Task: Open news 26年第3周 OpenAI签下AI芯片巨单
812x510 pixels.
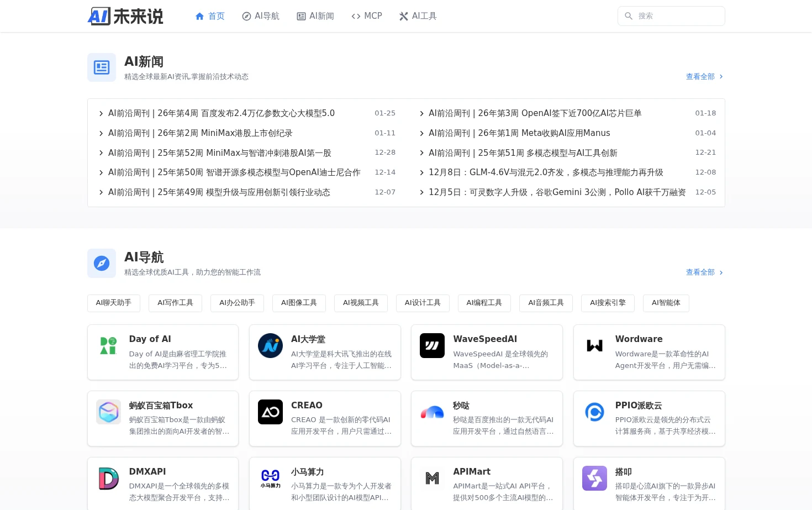Action: point(535,113)
